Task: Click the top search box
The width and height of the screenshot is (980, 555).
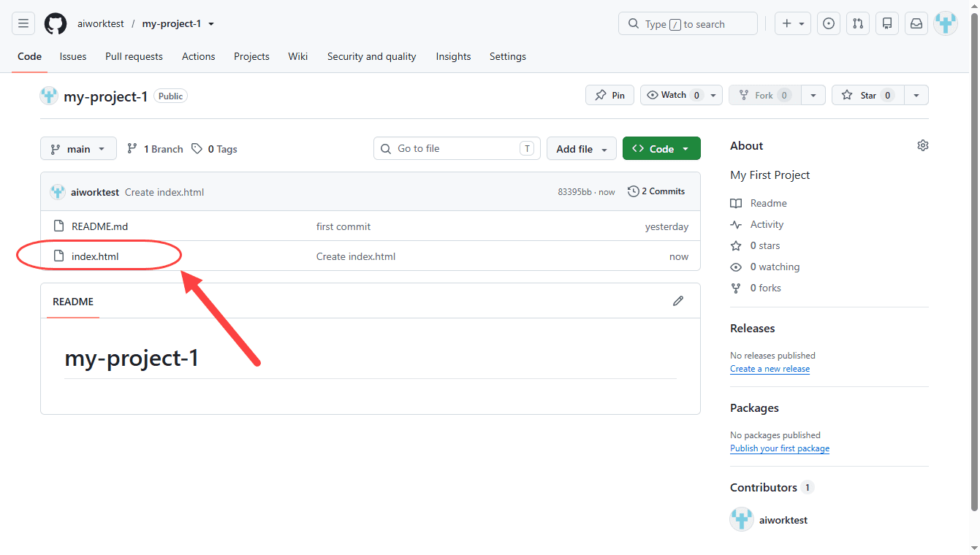Action: point(688,23)
